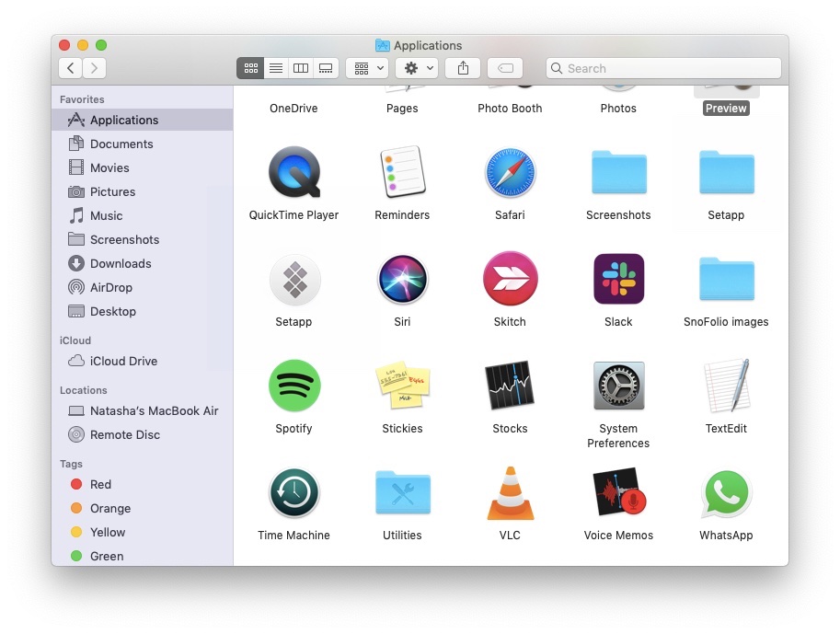840x634 pixels.
Task: Open Time Machine
Action: pyautogui.click(x=293, y=492)
